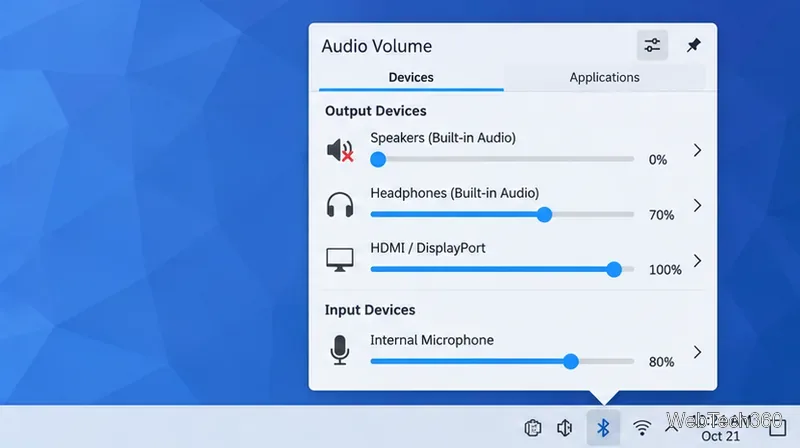
Task: Click the Headphones (Built-in Audio) label
Action: (455, 193)
